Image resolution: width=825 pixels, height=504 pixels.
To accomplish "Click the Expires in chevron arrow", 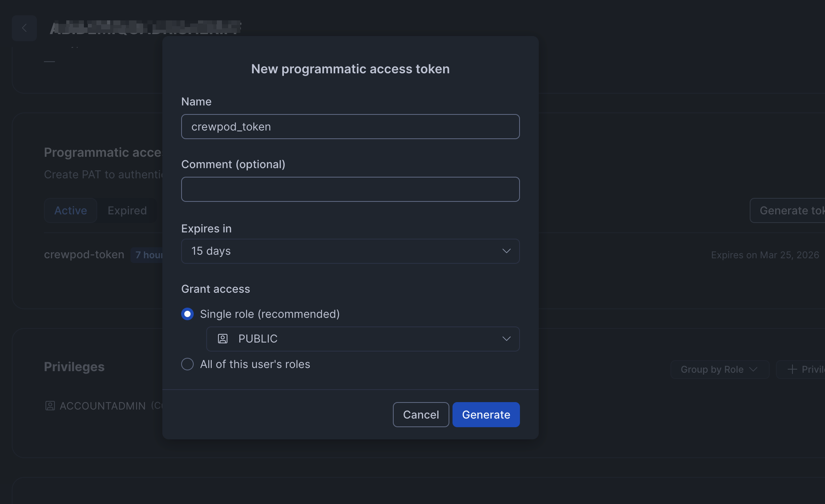I will 506,251.
